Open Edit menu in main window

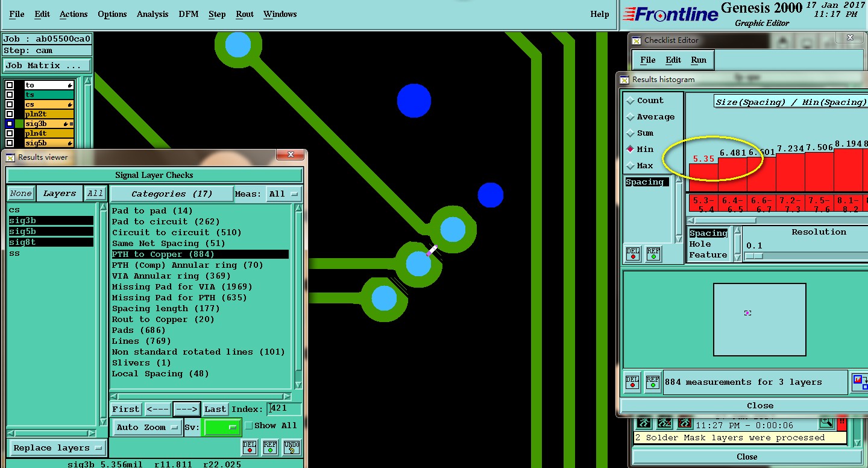42,14
